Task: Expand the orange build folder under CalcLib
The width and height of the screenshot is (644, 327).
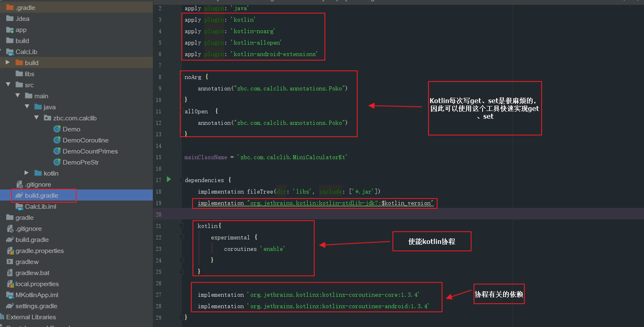Action: tap(7, 63)
